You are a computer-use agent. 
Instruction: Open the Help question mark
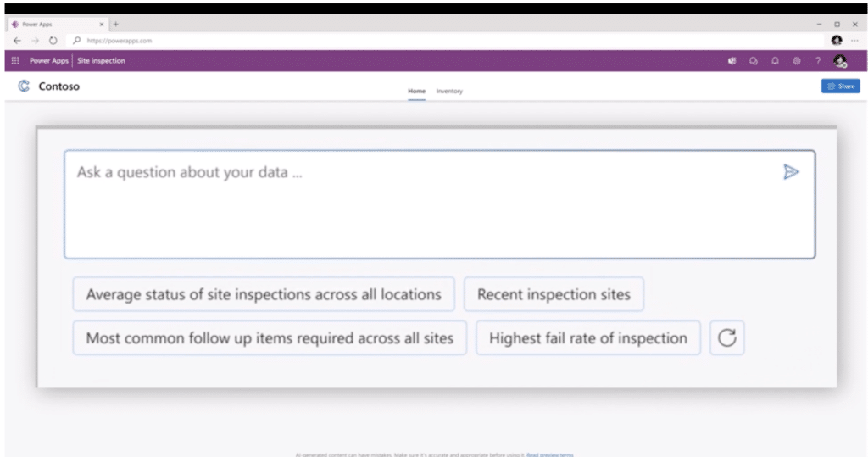(817, 61)
